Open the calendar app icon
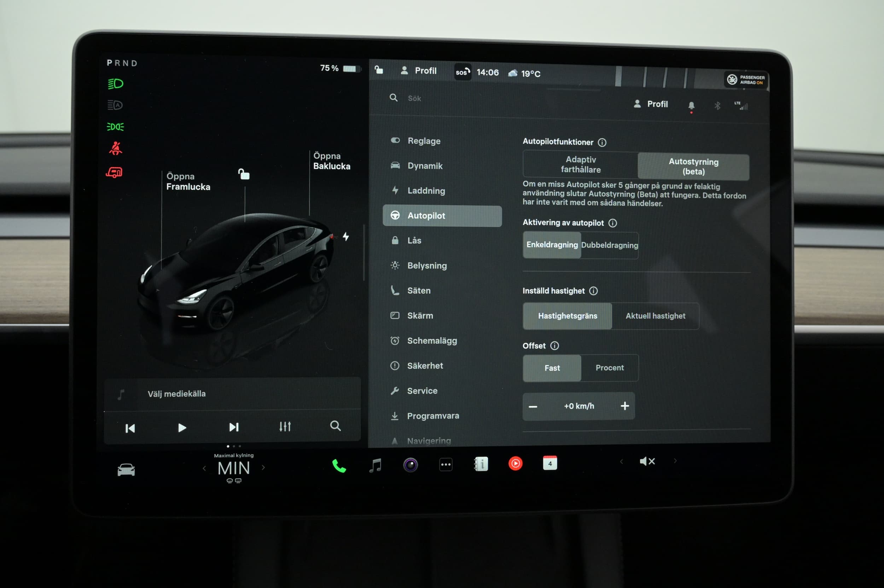The image size is (884, 588). (550, 463)
